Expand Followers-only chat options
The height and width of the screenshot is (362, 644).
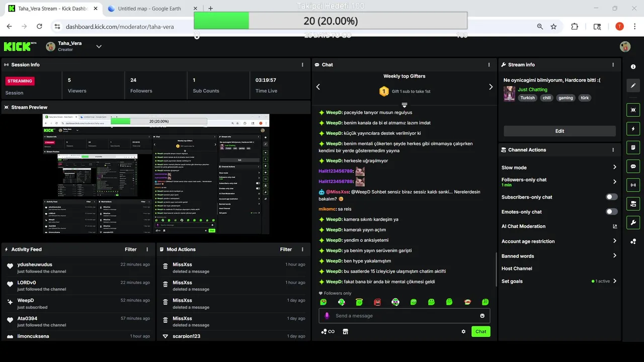pyautogui.click(x=615, y=182)
